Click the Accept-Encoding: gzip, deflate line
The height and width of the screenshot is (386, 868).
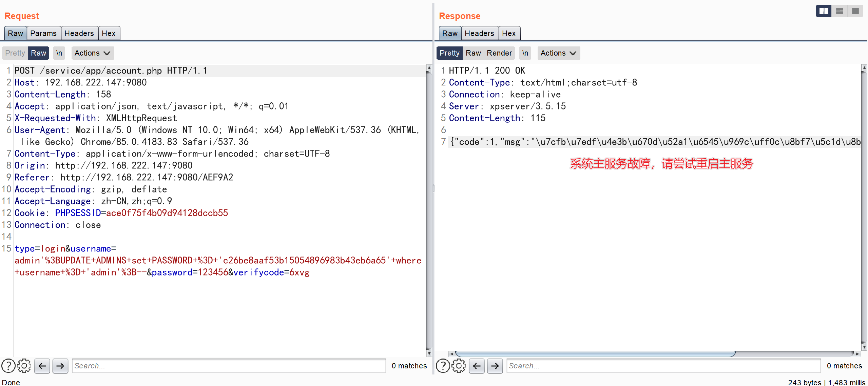(91, 189)
